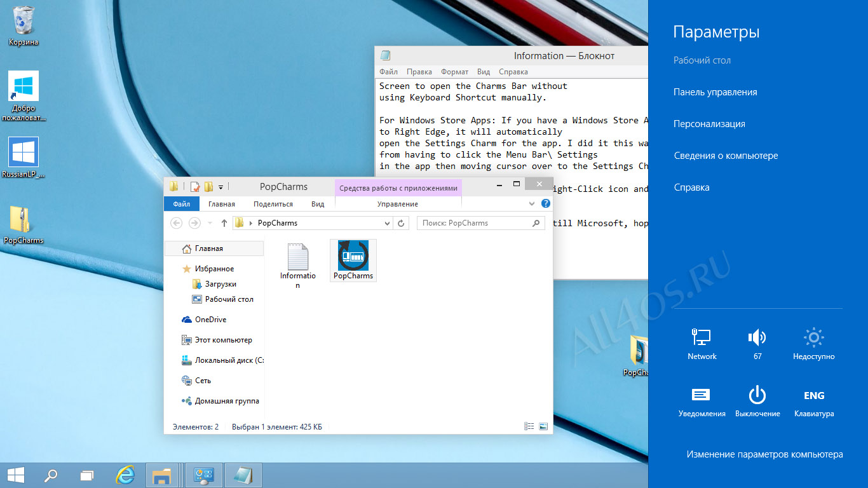
Task: Refresh the PopCharms folder view
Action: click(x=401, y=223)
